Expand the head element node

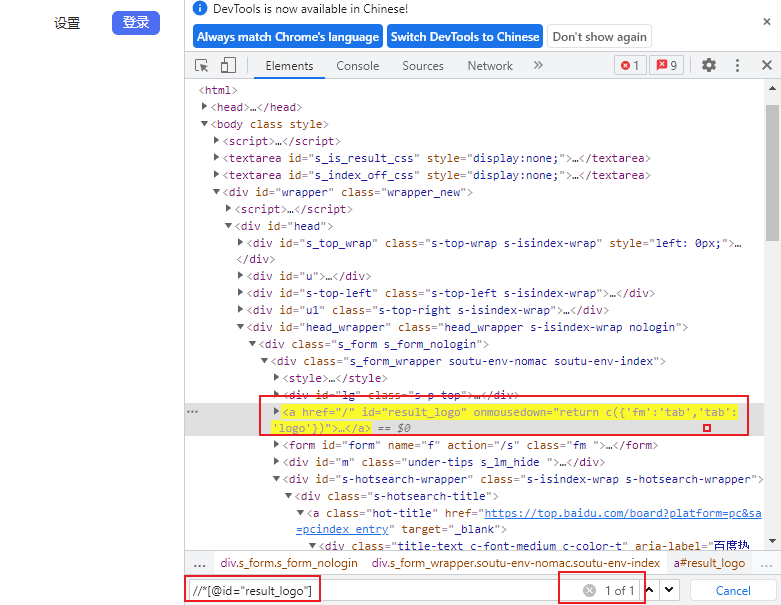coord(205,107)
